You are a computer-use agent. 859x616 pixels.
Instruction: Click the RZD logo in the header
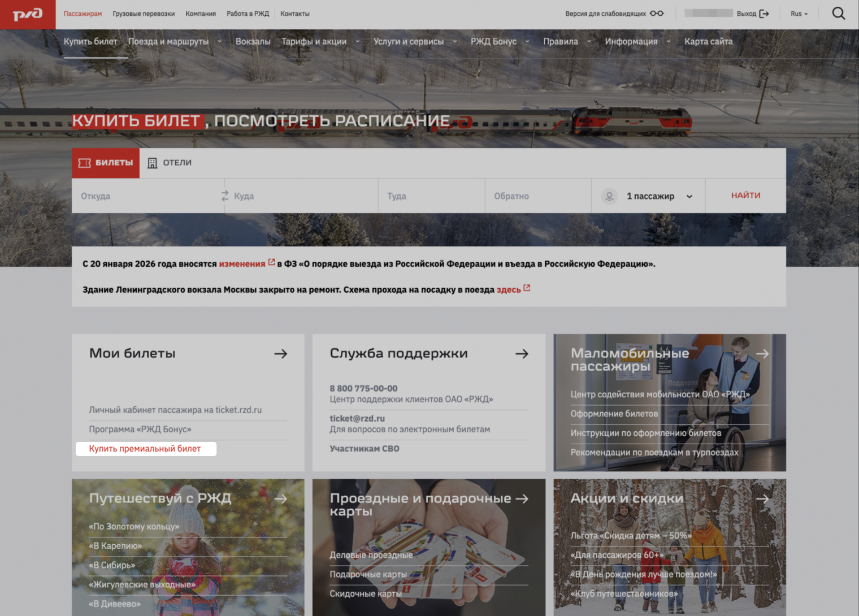tap(28, 14)
